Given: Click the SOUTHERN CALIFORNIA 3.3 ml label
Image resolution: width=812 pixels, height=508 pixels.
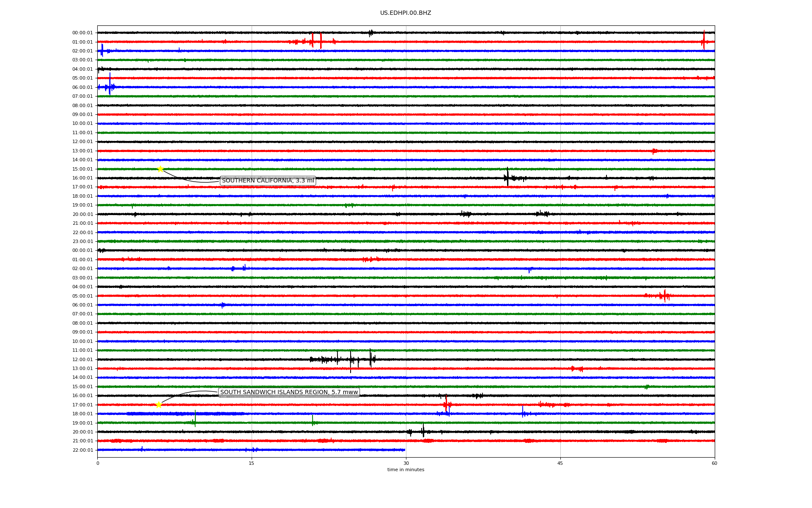Looking at the screenshot, I should coord(268,181).
